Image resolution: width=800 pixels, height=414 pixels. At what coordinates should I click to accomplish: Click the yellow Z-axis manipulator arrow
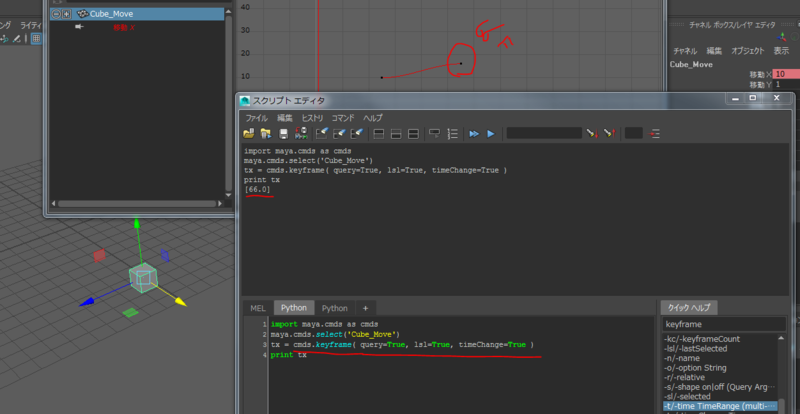[181, 302]
